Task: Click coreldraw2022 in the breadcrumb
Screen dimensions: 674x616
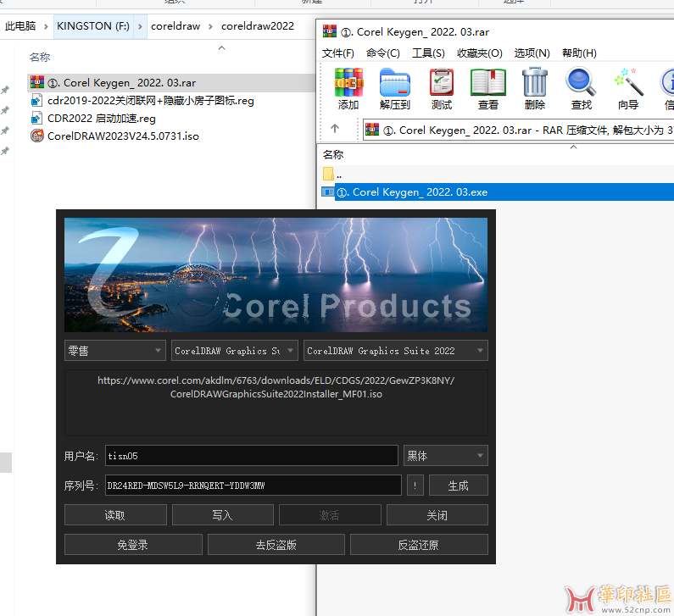Action: (x=258, y=26)
